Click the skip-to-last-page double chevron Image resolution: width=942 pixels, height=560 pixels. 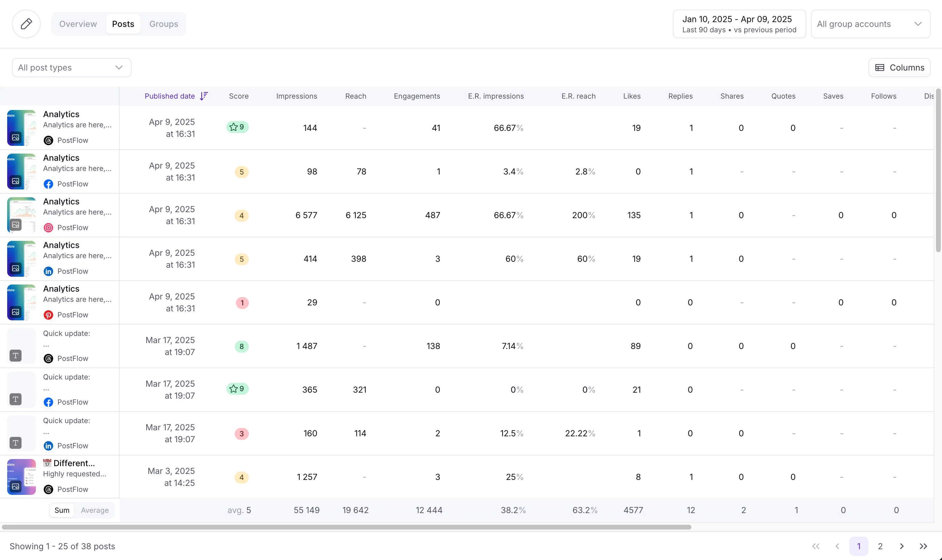[x=923, y=546]
